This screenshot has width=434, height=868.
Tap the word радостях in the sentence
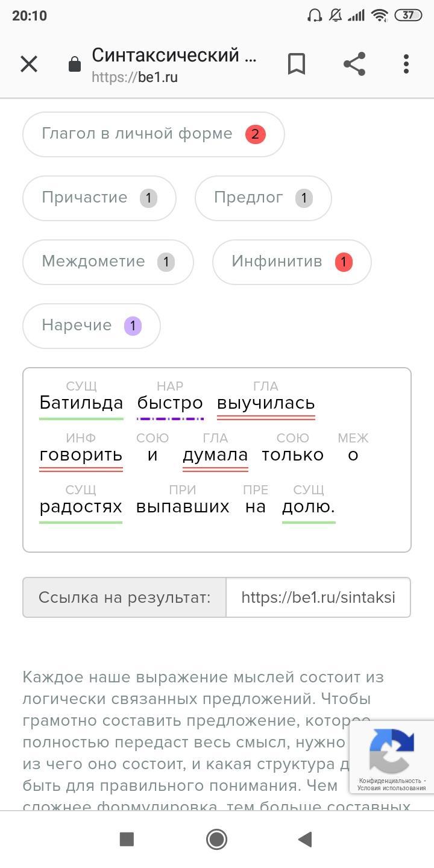81,506
